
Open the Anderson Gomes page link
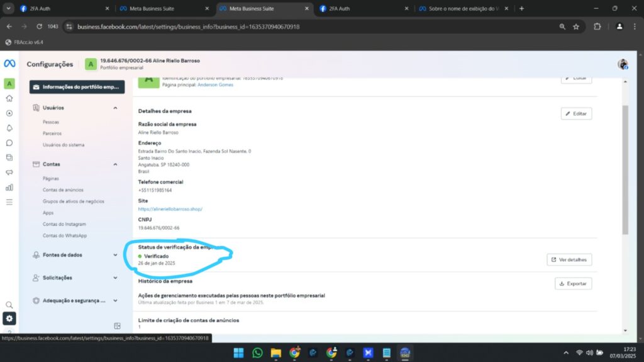215,85
